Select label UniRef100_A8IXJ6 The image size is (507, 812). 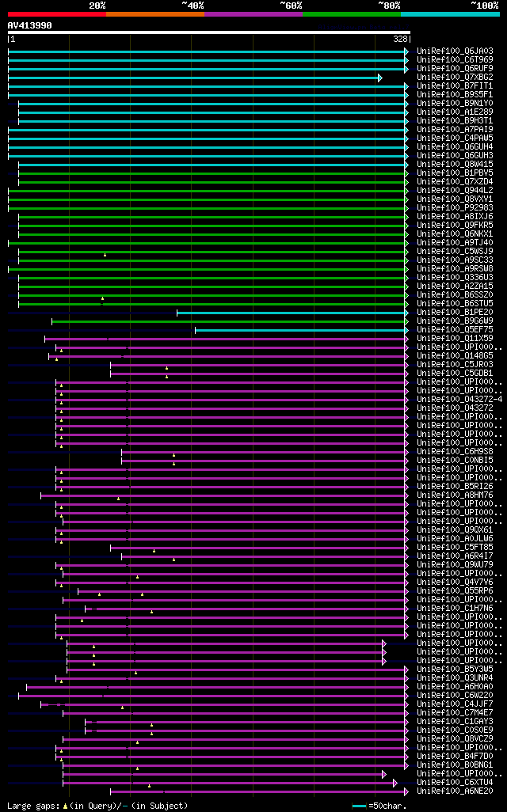(455, 217)
